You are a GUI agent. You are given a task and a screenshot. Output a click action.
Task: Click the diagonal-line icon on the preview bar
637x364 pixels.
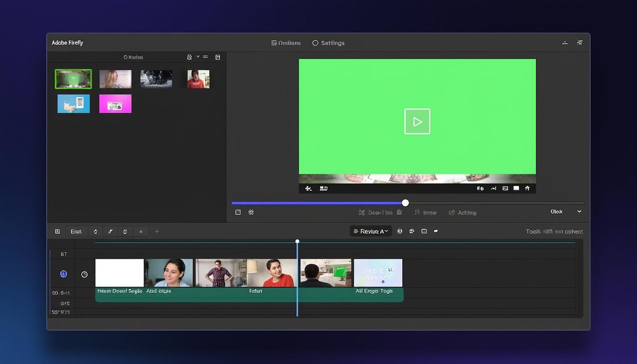(x=493, y=189)
